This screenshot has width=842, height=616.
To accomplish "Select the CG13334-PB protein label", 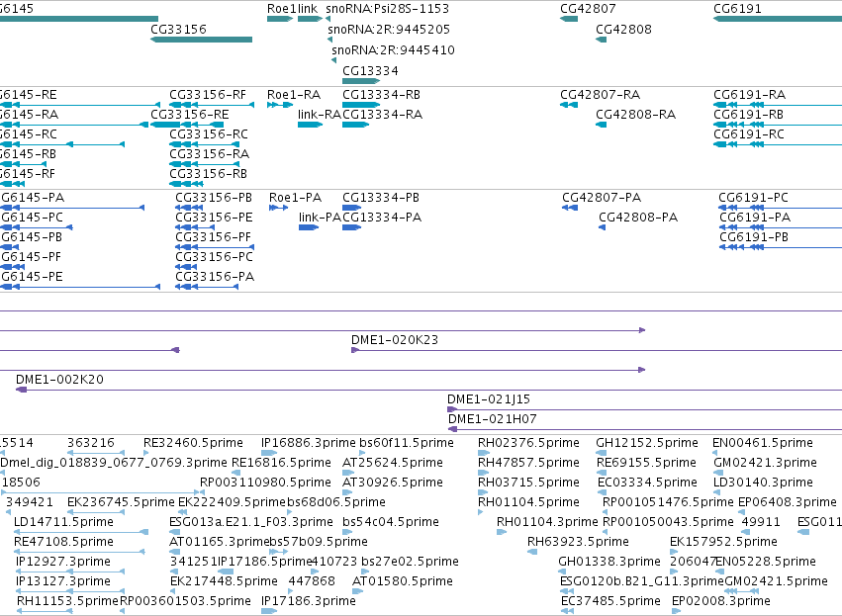I will [x=381, y=198].
